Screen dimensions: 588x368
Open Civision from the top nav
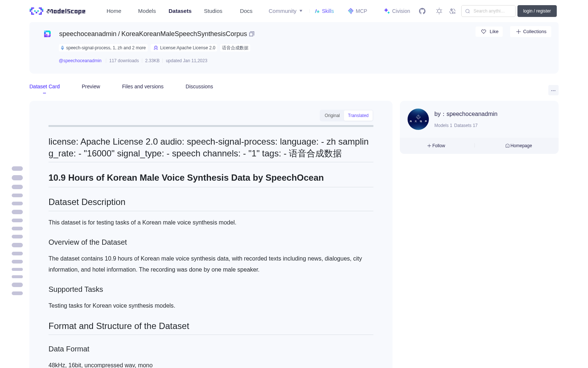[x=397, y=11]
